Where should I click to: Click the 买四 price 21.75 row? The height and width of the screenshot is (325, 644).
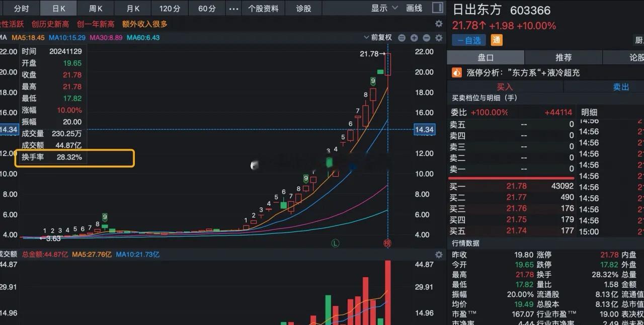coord(512,219)
